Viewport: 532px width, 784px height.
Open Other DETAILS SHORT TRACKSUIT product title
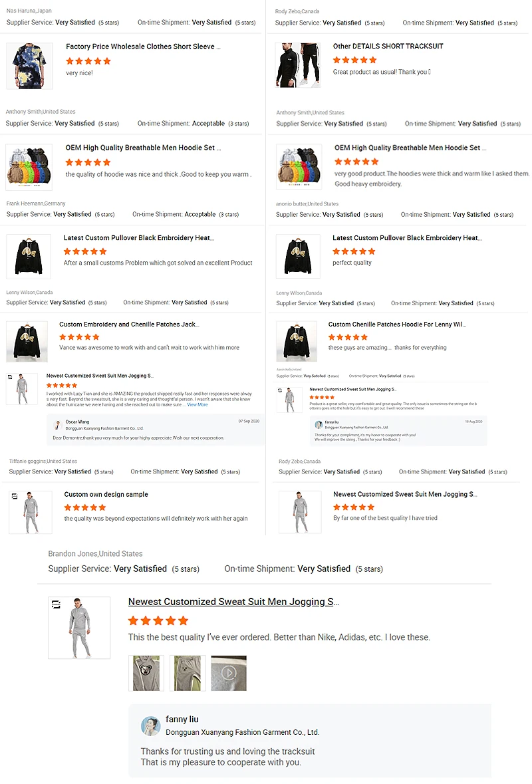click(388, 46)
